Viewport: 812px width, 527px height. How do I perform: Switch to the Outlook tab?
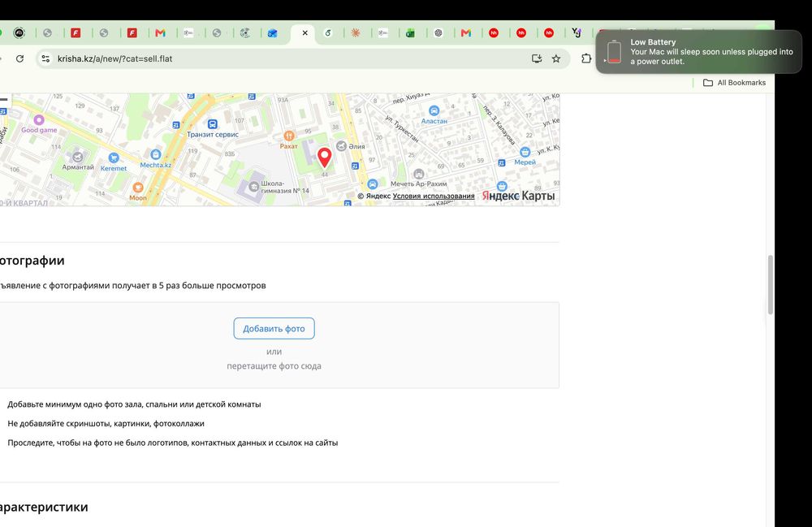[x=272, y=33]
